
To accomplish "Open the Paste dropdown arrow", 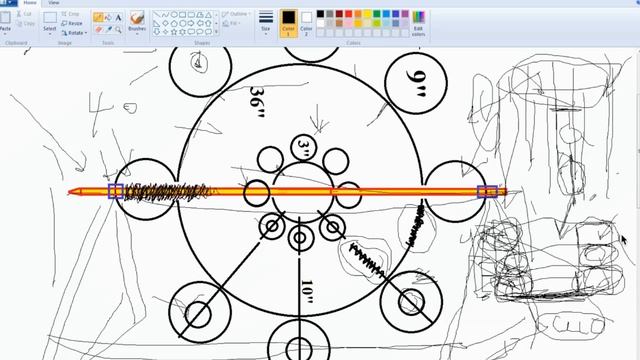I will pyautogui.click(x=5, y=34).
